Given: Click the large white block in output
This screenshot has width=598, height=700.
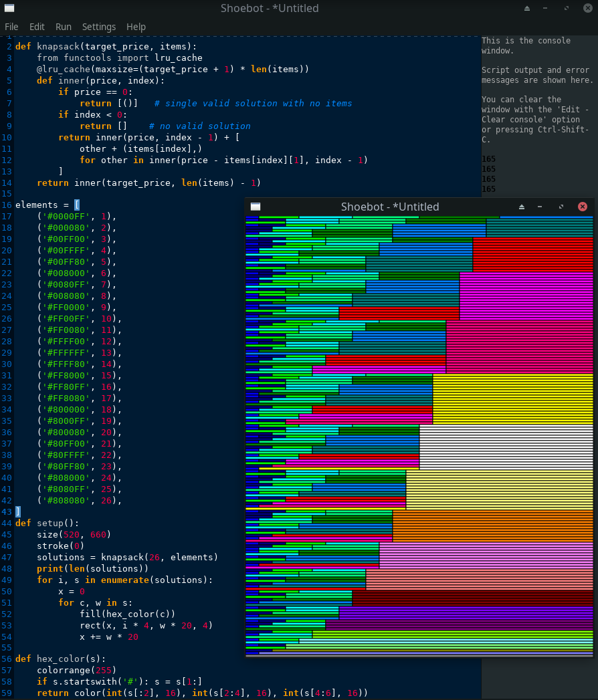Looking at the screenshot, I should coord(506,447).
